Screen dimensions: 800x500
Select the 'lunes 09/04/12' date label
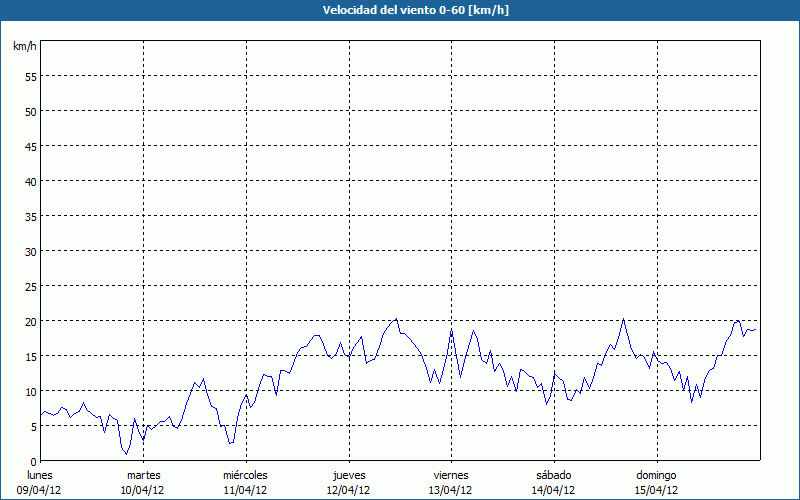tap(40, 482)
